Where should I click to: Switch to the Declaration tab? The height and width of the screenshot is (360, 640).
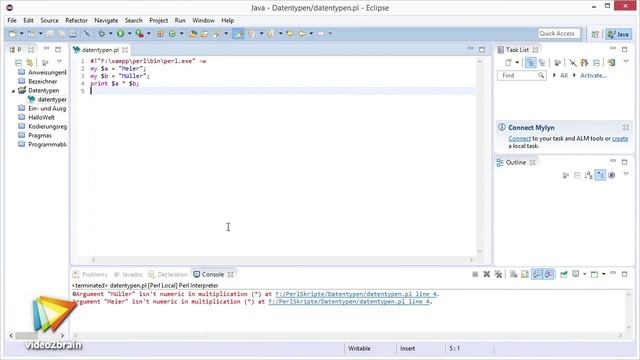168,274
